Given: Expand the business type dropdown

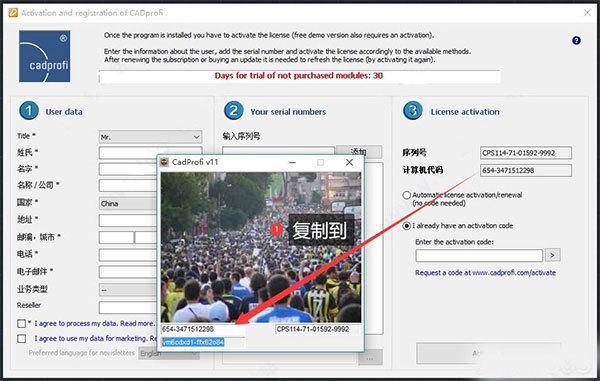Looking at the screenshot, I should click(128, 290).
